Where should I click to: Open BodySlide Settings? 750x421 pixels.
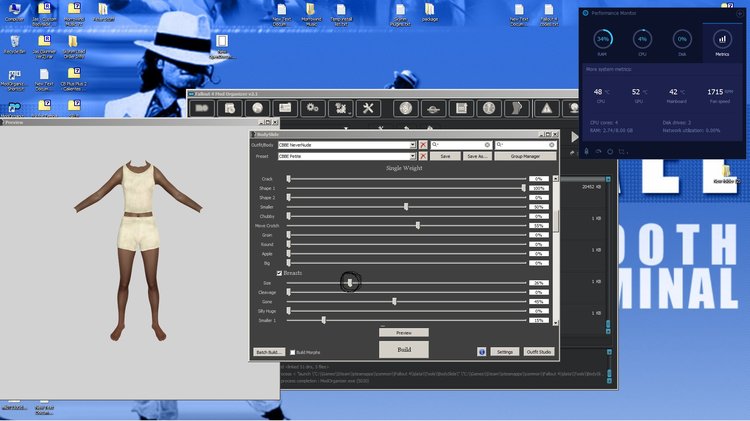click(x=505, y=352)
